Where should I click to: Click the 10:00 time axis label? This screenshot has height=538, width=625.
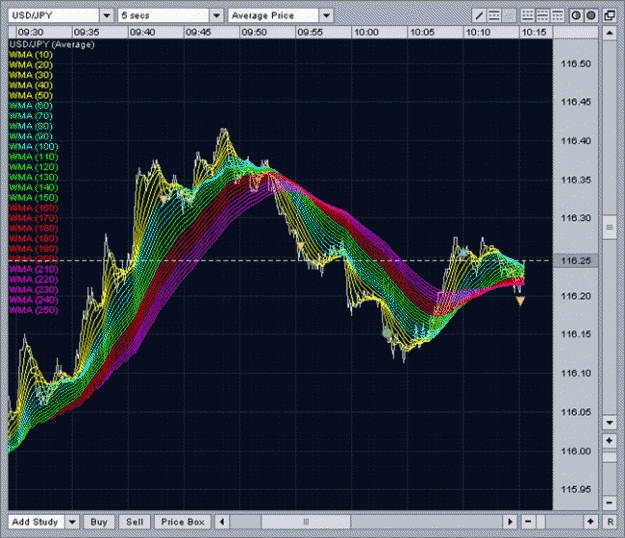tap(366, 32)
